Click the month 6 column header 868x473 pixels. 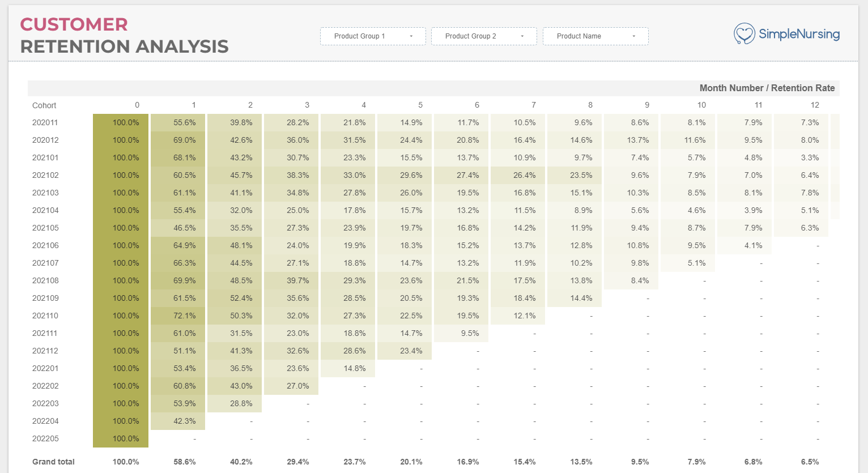476,105
